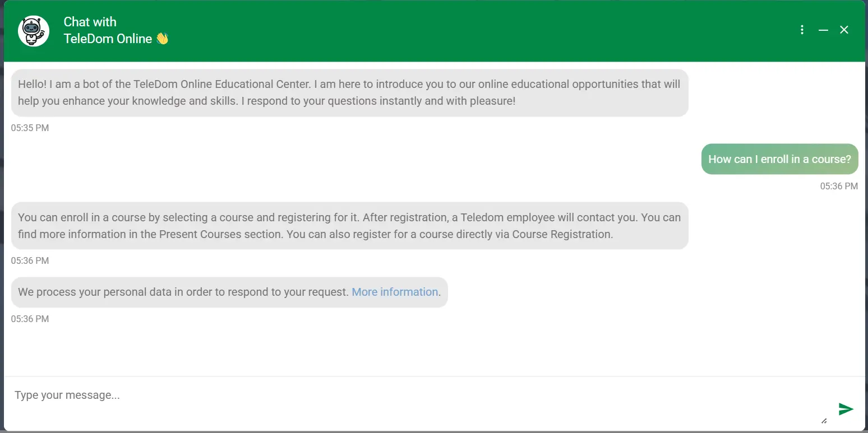Click the resize handle of the message box
868x433 pixels.
click(824, 421)
